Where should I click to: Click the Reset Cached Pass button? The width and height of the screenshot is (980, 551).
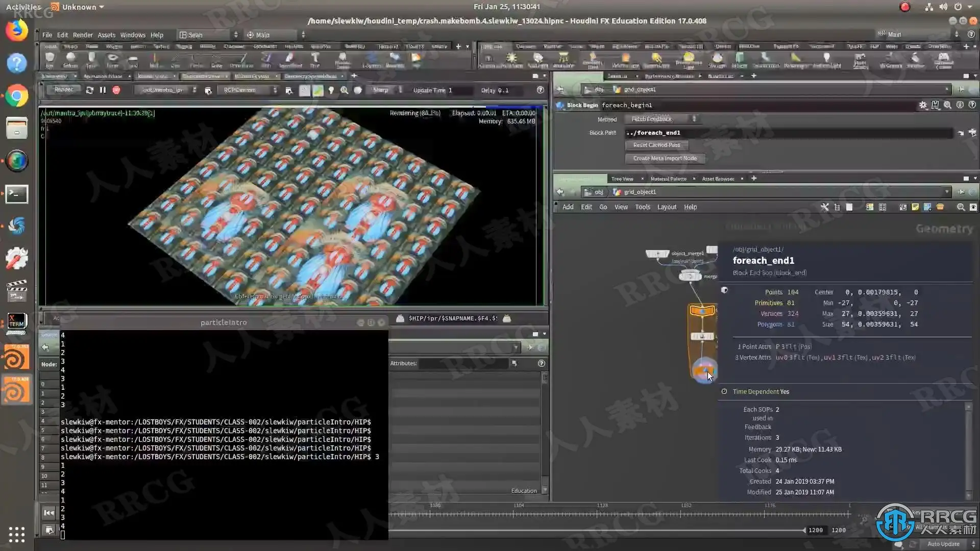coord(656,145)
